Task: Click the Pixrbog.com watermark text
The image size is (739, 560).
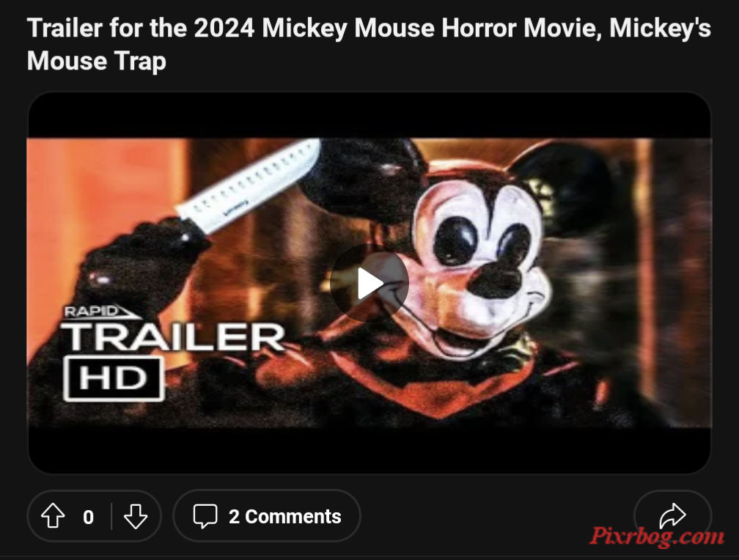Action: click(657, 537)
